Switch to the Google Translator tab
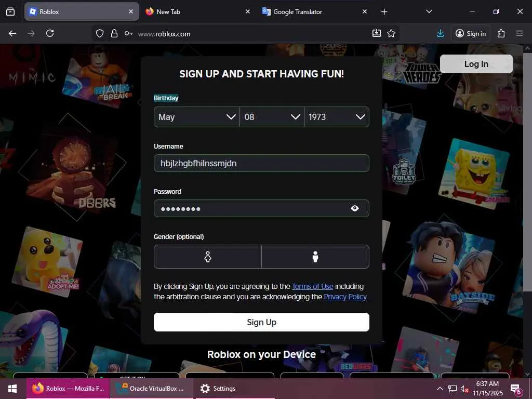Viewport: 532px width, 399px height. [315, 11]
